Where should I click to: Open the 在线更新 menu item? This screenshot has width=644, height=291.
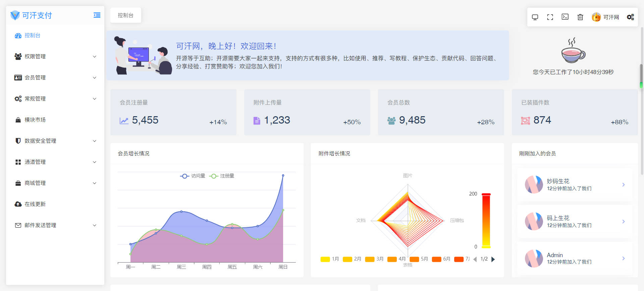(55, 204)
